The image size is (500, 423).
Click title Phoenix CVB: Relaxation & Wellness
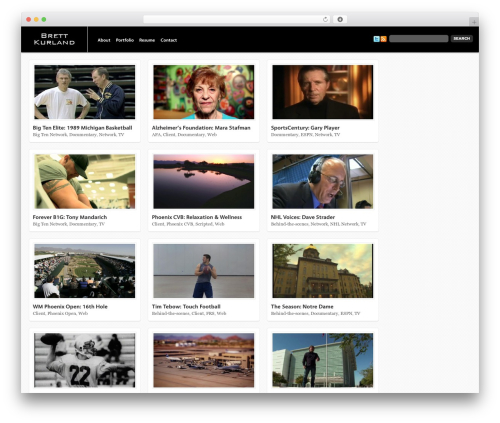point(197,217)
